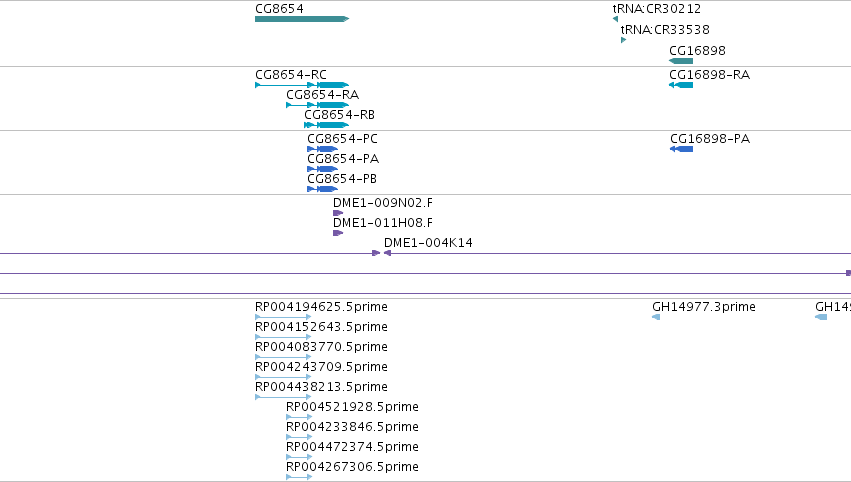This screenshot has height=482, width=851.
Task: Select the CG16898-RA transcript glyph
Action: (x=681, y=85)
